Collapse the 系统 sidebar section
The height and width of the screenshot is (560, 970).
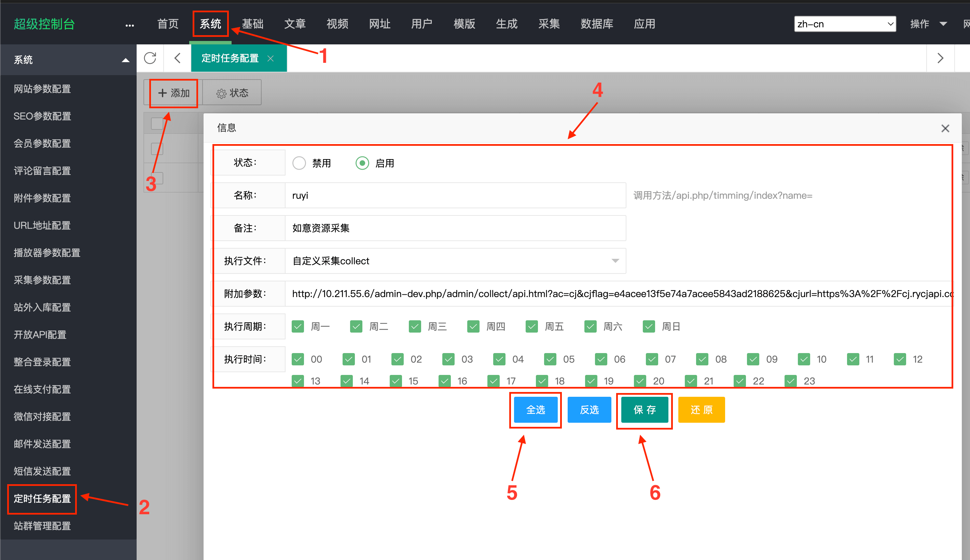[125, 60]
